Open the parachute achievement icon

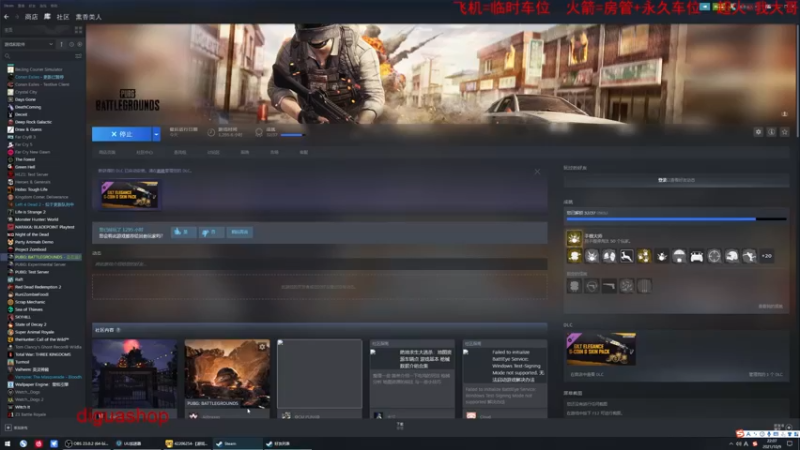pyautogui.click(x=679, y=256)
